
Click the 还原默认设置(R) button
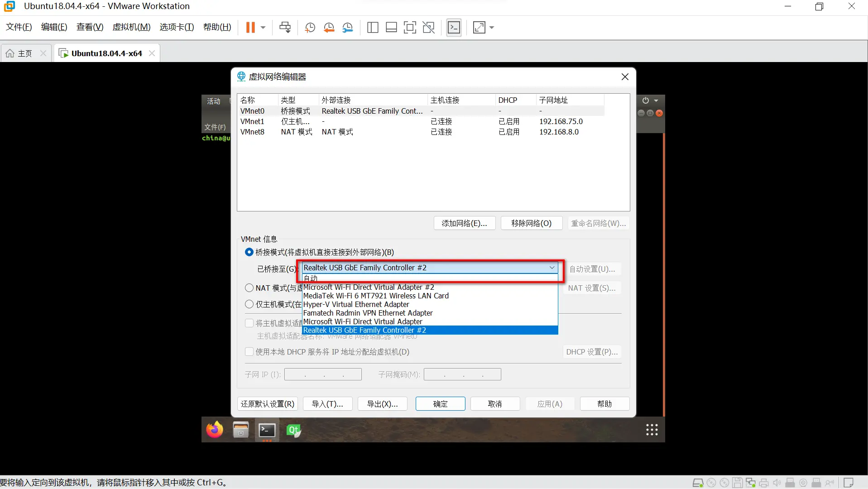coord(268,404)
